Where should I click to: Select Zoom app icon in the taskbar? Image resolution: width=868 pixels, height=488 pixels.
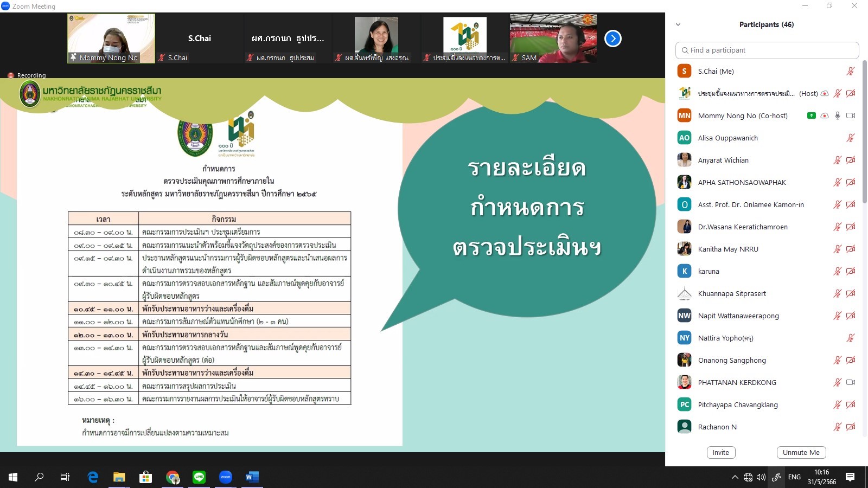pyautogui.click(x=225, y=477)
